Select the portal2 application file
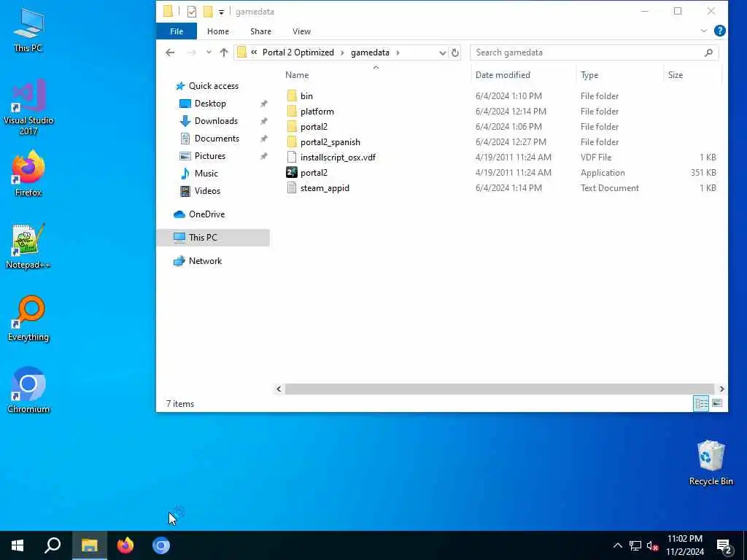This screenshot has height=560, width=747. coord(314,172)
